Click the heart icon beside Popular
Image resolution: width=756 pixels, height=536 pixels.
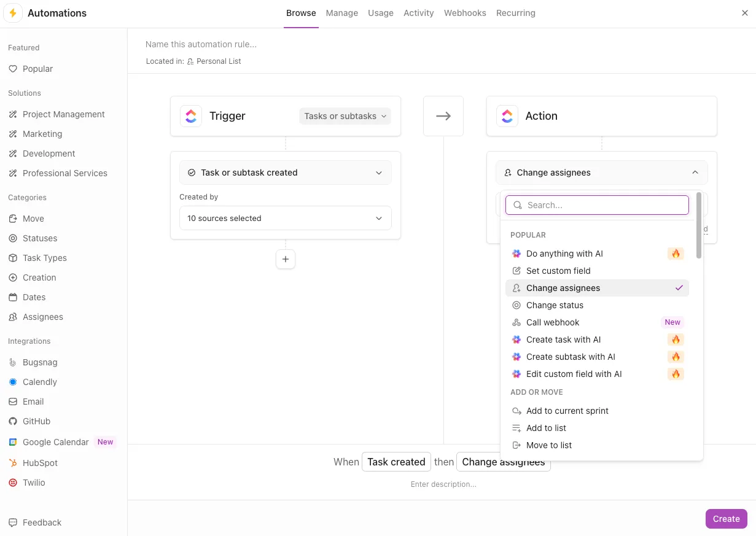tap(13, 69)
